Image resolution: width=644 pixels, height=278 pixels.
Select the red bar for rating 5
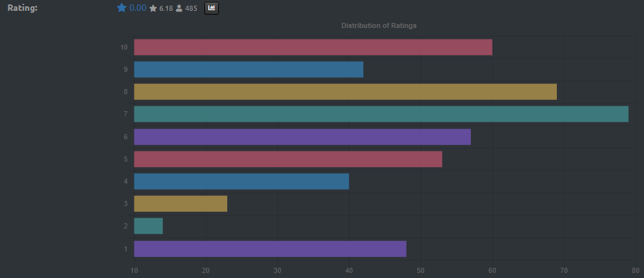[288, 159]
